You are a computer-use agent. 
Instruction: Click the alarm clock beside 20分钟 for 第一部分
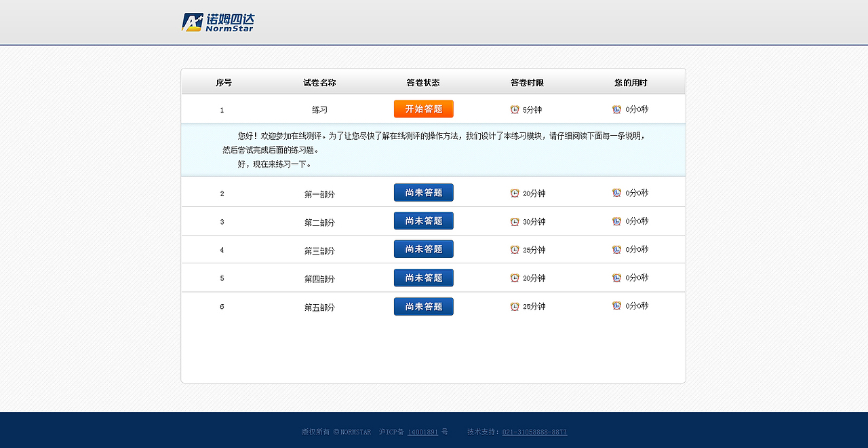click(513, 193)
